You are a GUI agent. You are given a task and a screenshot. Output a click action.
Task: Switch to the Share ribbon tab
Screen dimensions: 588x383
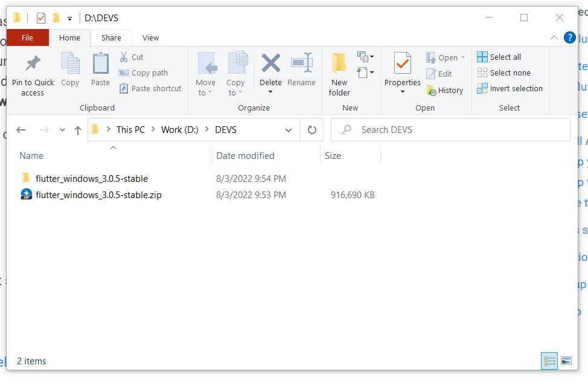click(111, 37)
